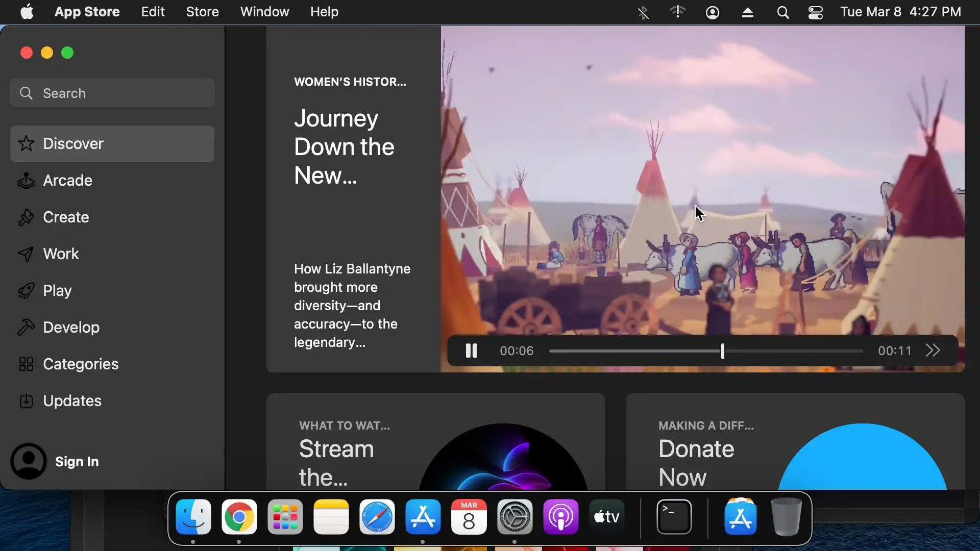Open the Window menu
This screenshot has height=551, width=980.
coord(264,12)
